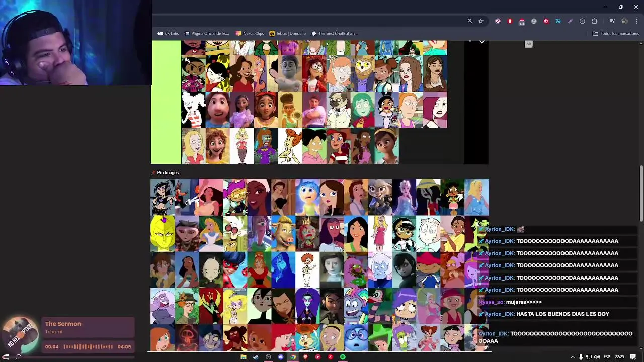Screen dimensions: 644x362
Task: Open Steam from the taskbar
Action: click(256, 357)
